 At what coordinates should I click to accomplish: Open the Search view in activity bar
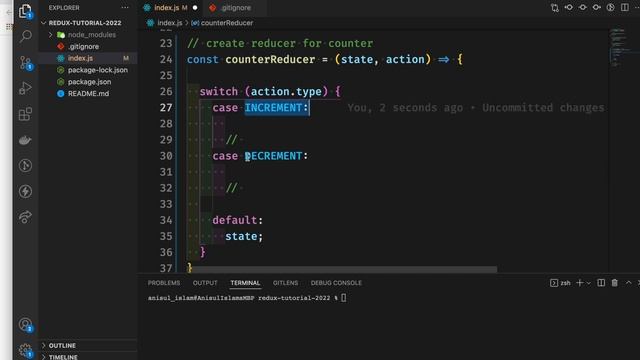(x=25, y=36)
